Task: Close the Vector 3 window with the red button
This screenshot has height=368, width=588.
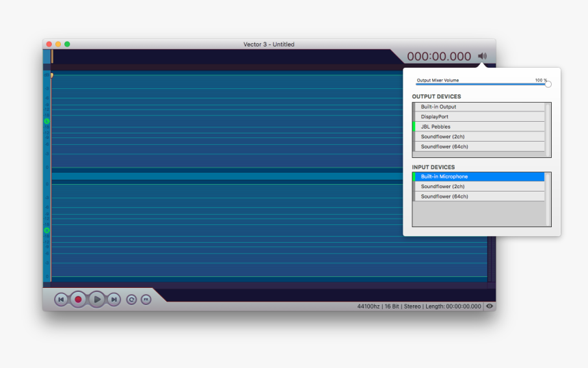Action: (x=49, y=44)
